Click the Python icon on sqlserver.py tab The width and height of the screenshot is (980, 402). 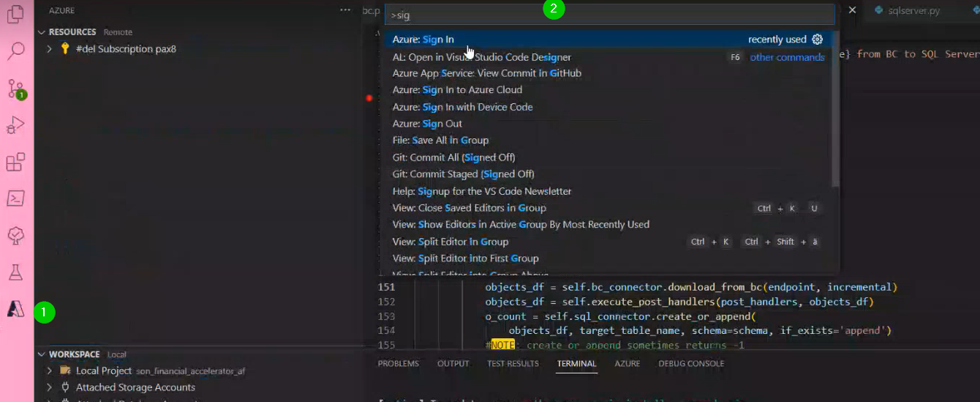coord(878,11)
